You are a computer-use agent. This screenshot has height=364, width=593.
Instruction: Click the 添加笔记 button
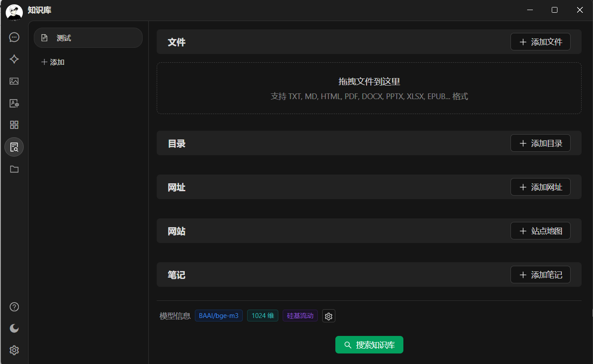[540, 275]
